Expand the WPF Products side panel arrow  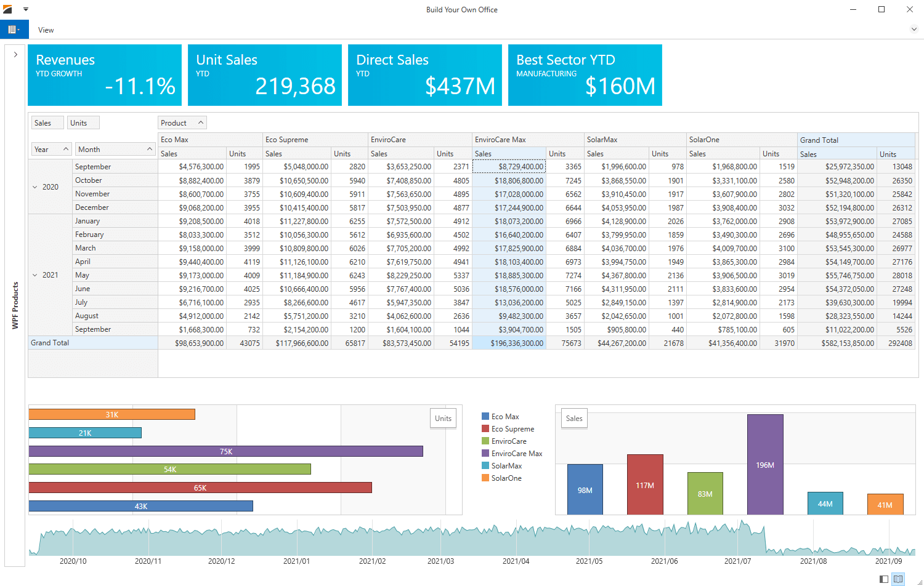[x=15, y=55]
